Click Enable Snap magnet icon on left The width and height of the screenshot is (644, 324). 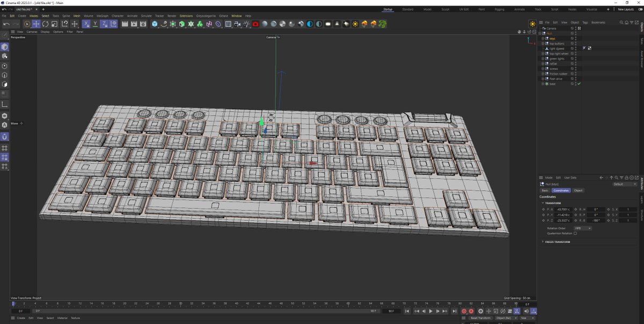(x=5, y=138)
